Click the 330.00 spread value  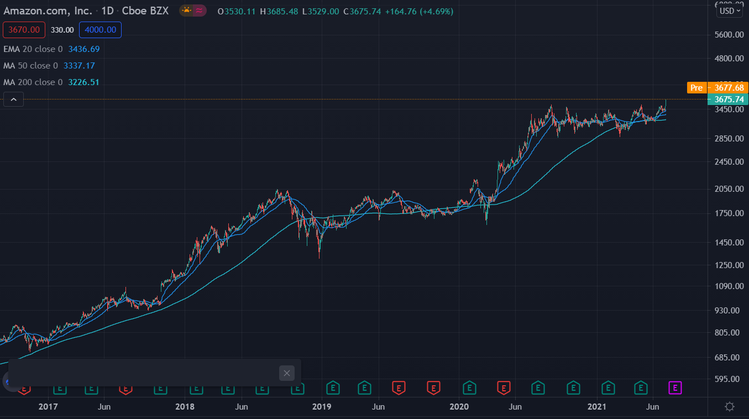click(x=62, y=30)
